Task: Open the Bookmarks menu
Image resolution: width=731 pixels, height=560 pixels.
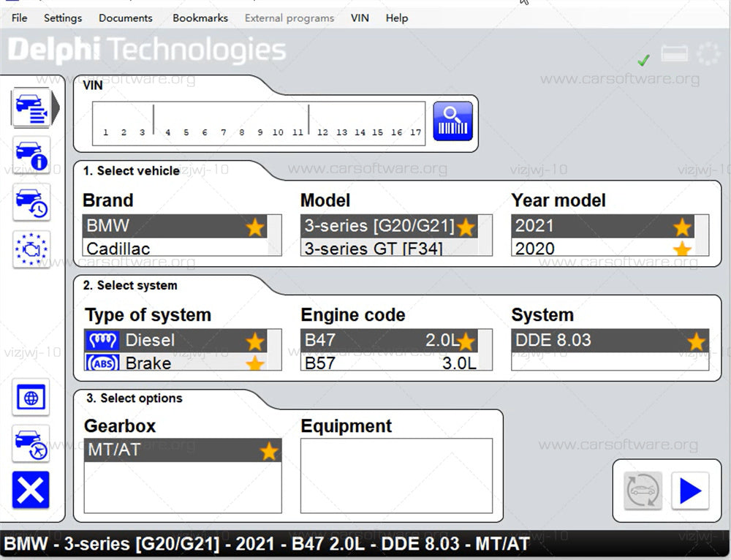Action: click(x=200, y=18)
